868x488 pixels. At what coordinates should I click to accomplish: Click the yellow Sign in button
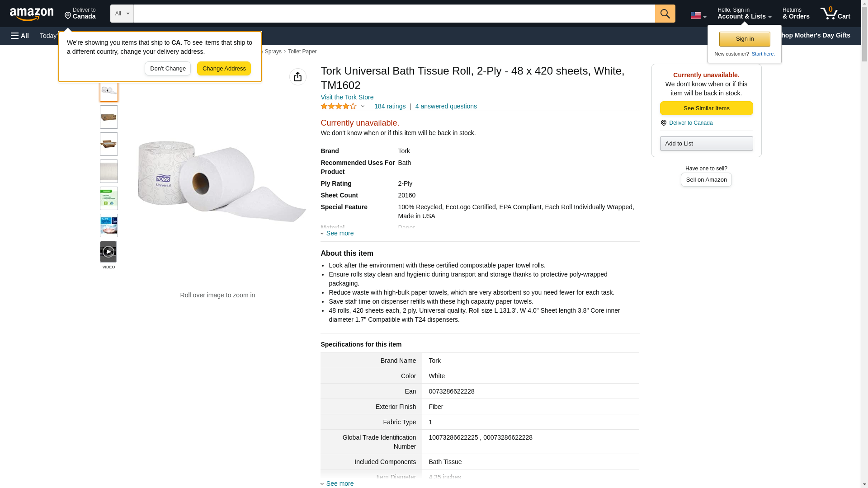[745, 39]
